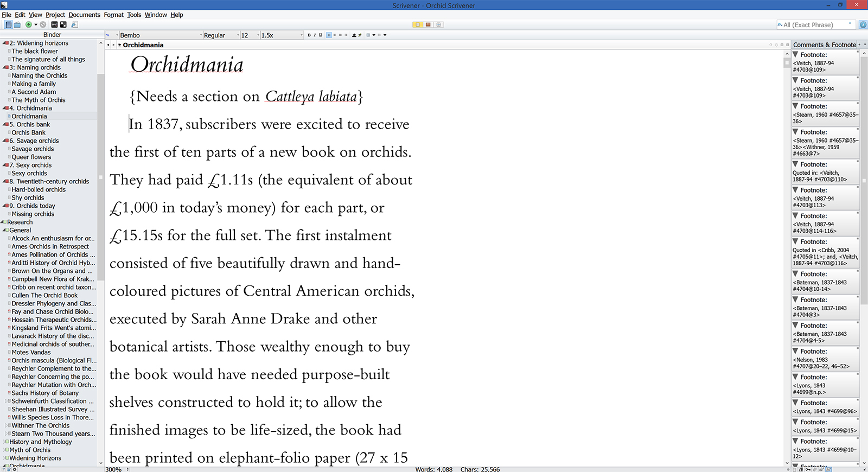The width and height of the screenshot is (868, 472).
Task: Open the Collections panel icon
Action: 17,24
